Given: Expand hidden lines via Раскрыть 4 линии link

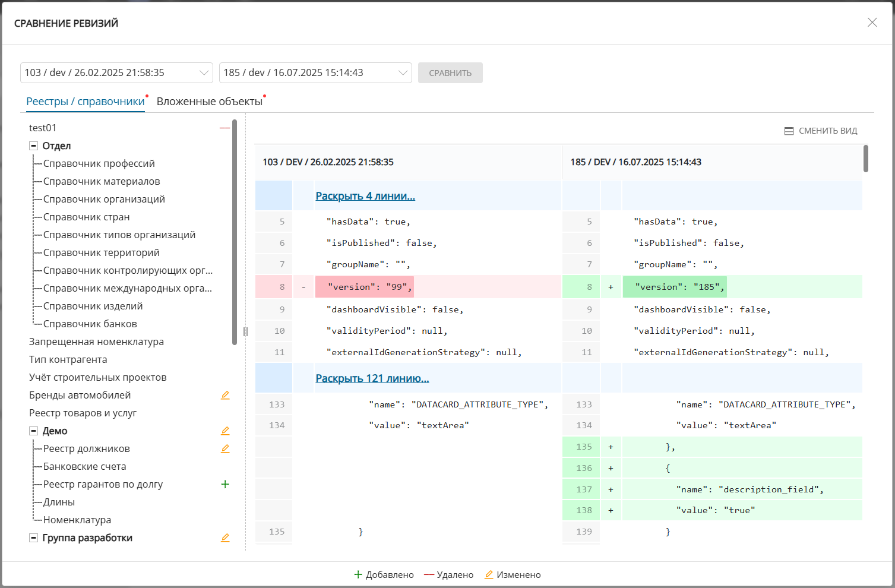Looking at the screenshot, I should pos(365,196).
